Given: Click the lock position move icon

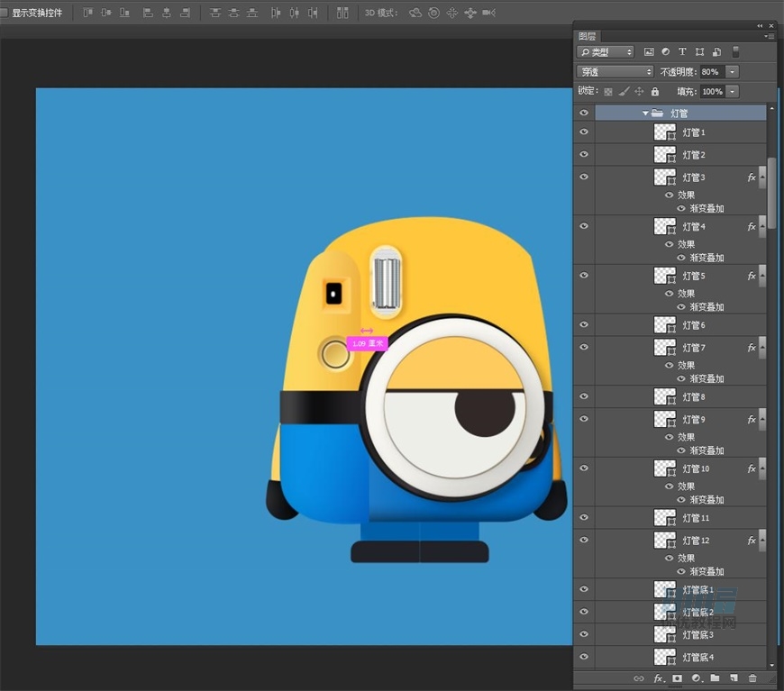Looking at the screenshot, I should click(639, 92).
